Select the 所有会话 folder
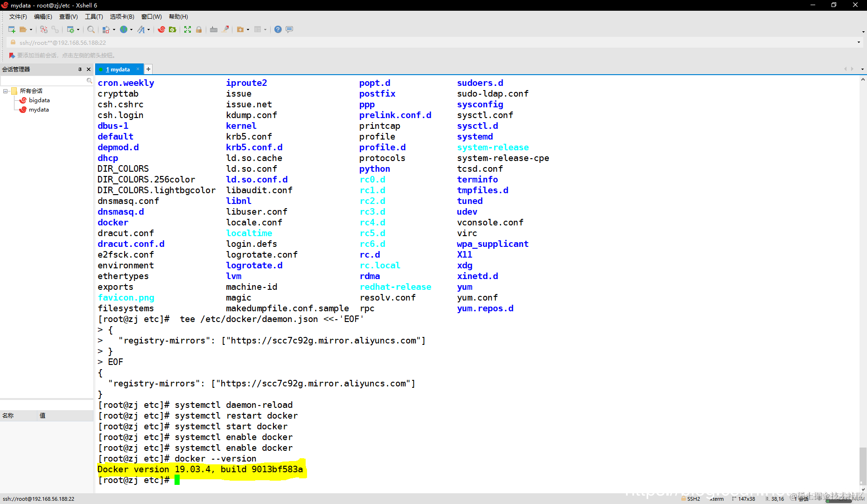Screen dimensions: 867x504 31,91
